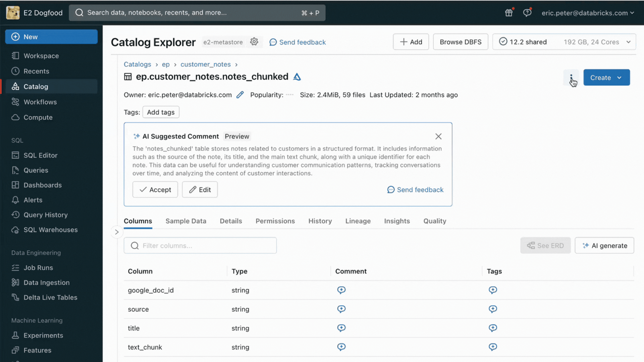
Task: Open the See ERD diagram view
Action: click(545, 246)
